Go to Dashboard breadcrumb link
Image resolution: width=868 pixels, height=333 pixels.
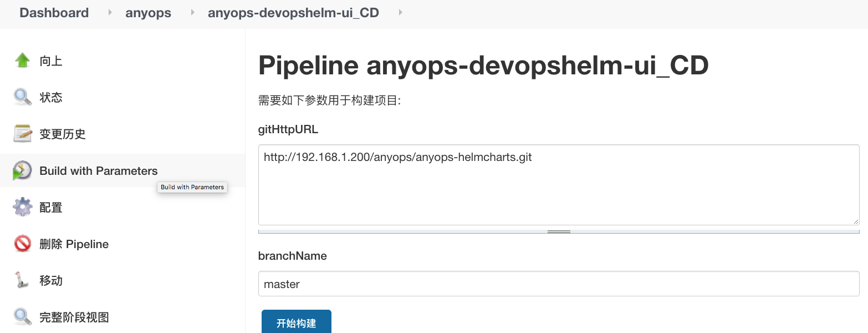pyautogui.click(x=54, y=13)
